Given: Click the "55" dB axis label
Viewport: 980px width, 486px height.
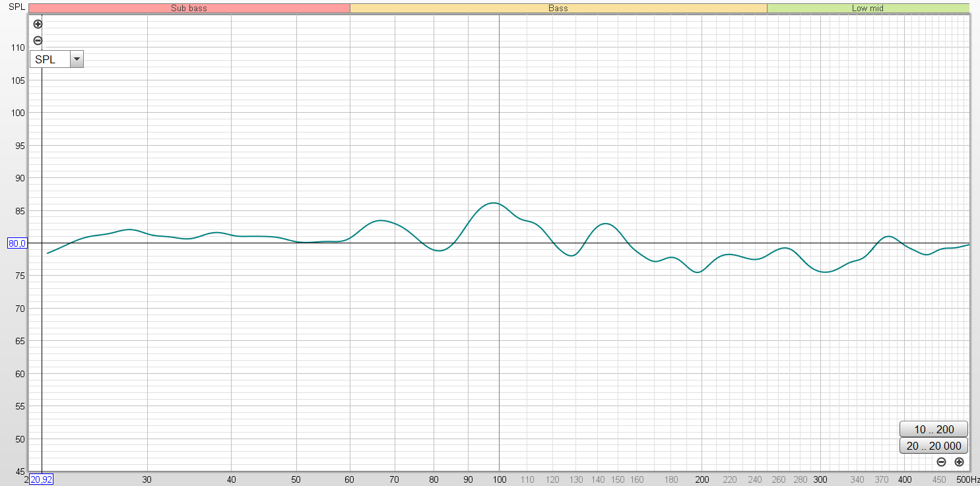Looking at the screenshot, I should coord(18,407).
